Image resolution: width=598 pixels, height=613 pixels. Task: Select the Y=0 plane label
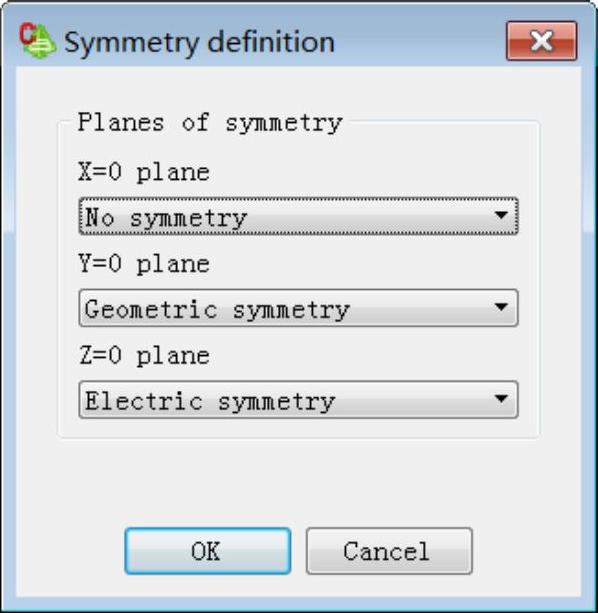(x=144, y=264)
